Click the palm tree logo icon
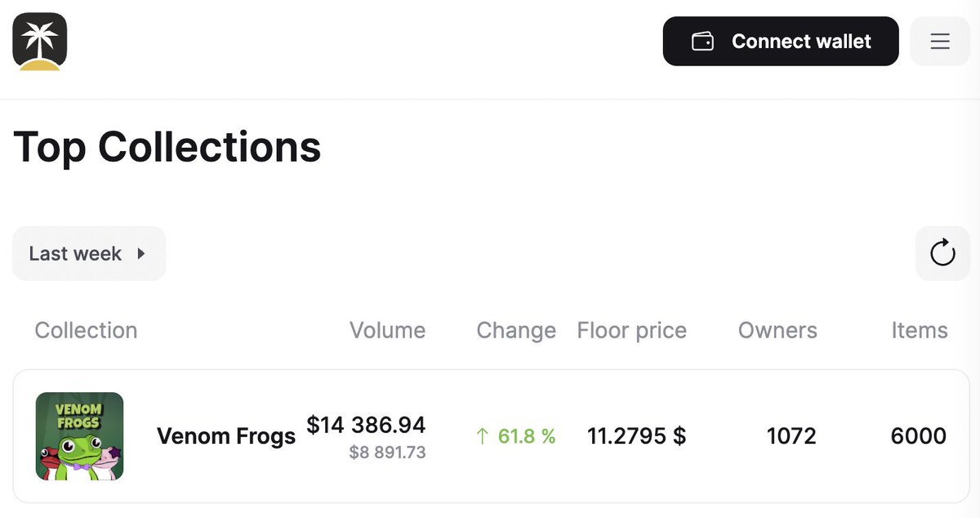Image resolution: width=980 pixels, height=518 pixels. [39, 41]
